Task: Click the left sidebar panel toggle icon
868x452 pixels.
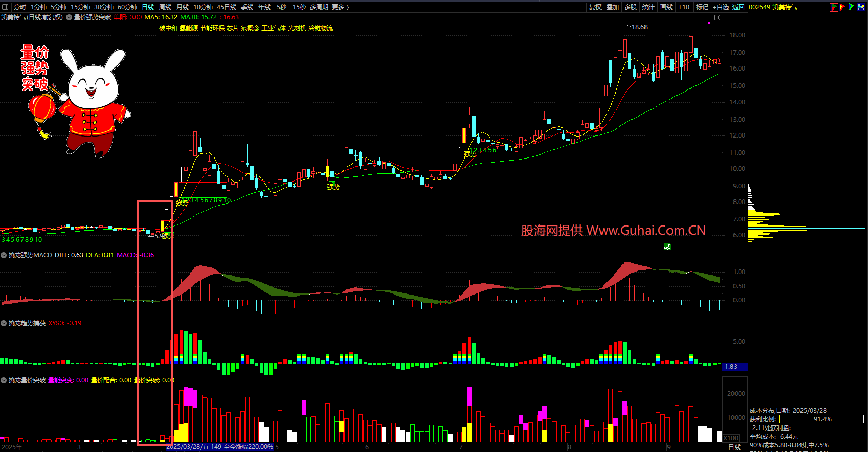Action: coord(5,7)
